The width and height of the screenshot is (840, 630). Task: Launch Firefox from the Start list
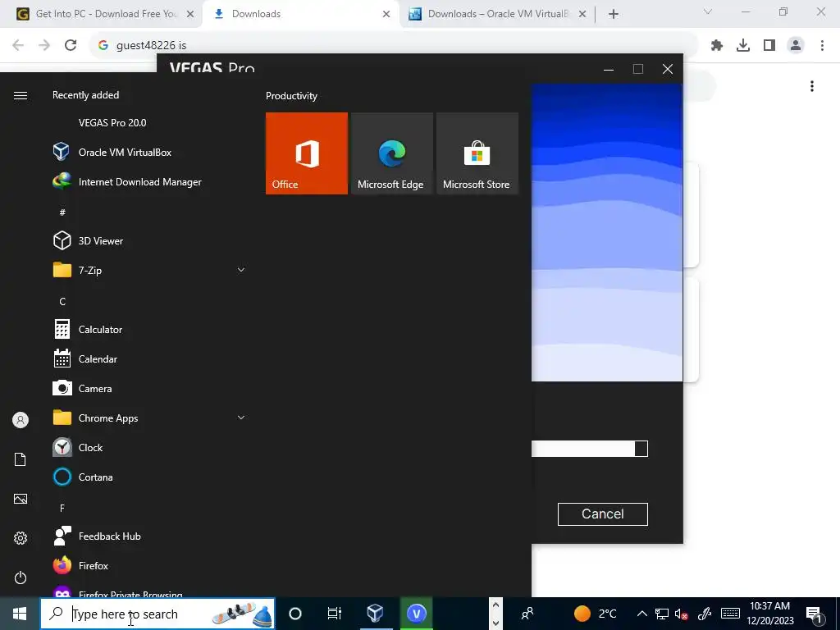pos(149,566)
